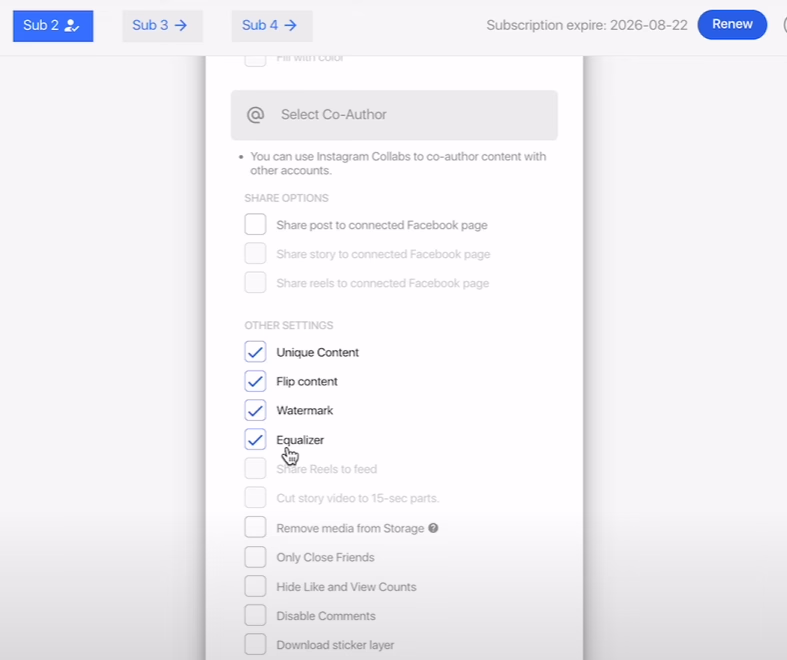Uncheck the Unique Content option
Viewport: 787px width, 660px height.
pos(255,352)
